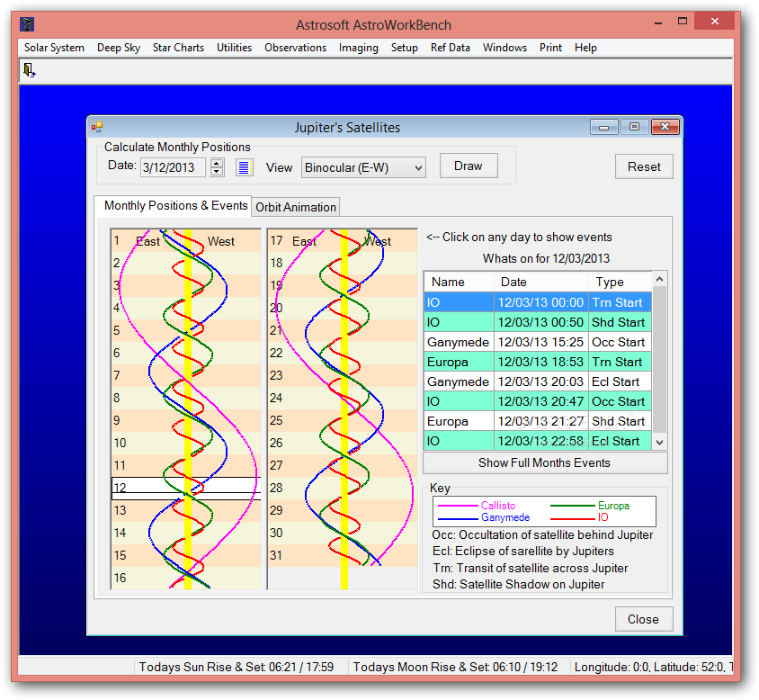The width and height of the screenshot is (759, 700).
Task: Click day 12 in the positions chart
Action: (x=186, y=488)
